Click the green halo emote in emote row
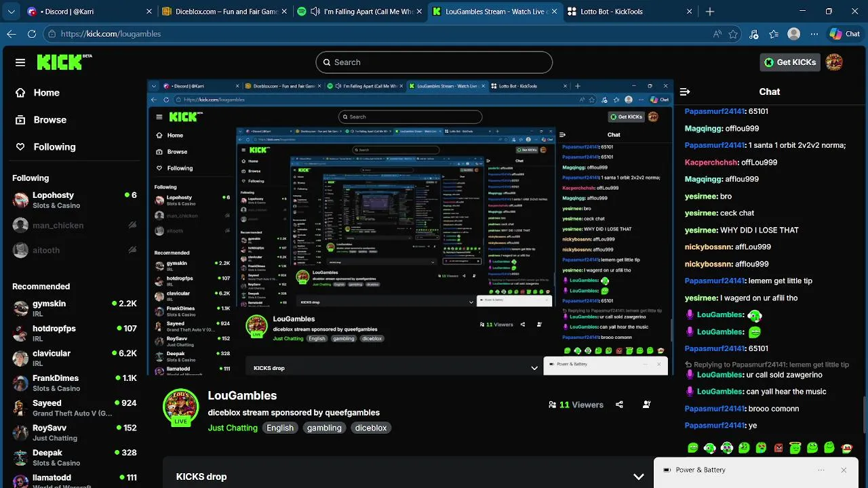The height and width of the screenshot is (488, 868). [x=795, y=448]
